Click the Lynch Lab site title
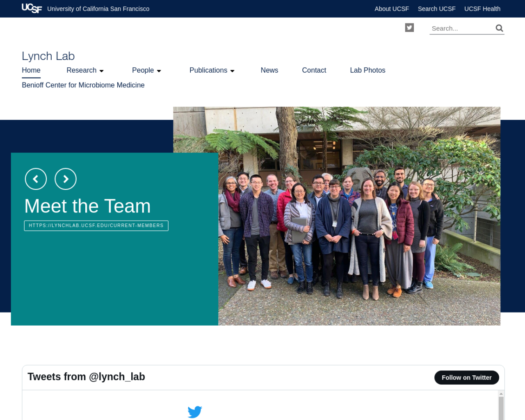The width and height of the screenshot is (525, 420). pyautogui.click(x=48, y=56)
